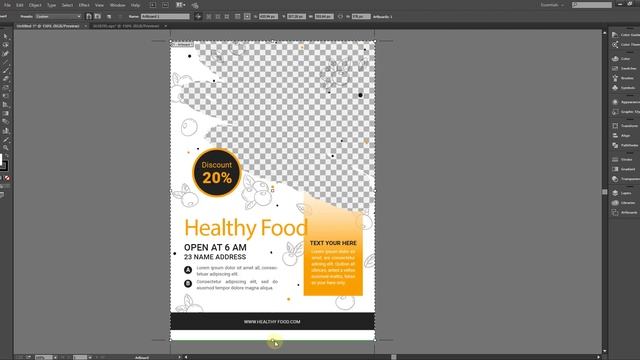Select the Curvature tool
The image size is (640, 360).
coord(6,53)
